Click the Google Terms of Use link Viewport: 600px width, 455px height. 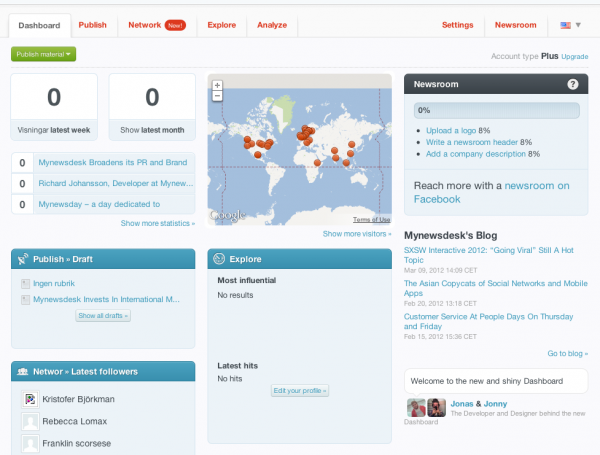pos(371,219)
